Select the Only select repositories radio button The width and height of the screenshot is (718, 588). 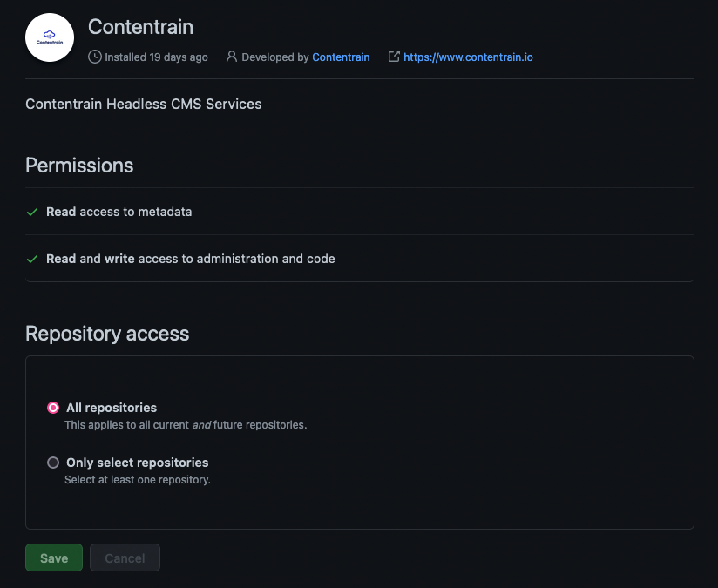pyautogui.click(x=53, y=463)
